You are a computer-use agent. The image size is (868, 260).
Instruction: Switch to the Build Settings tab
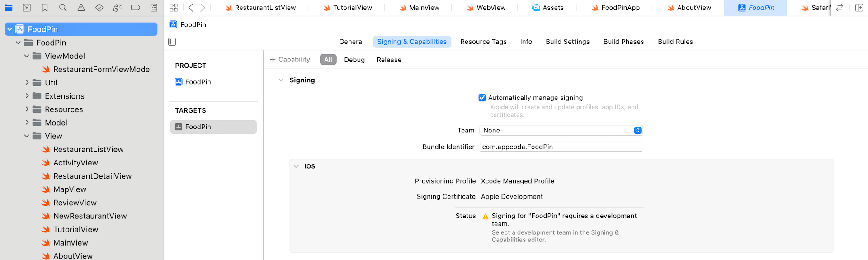point(567,42)
